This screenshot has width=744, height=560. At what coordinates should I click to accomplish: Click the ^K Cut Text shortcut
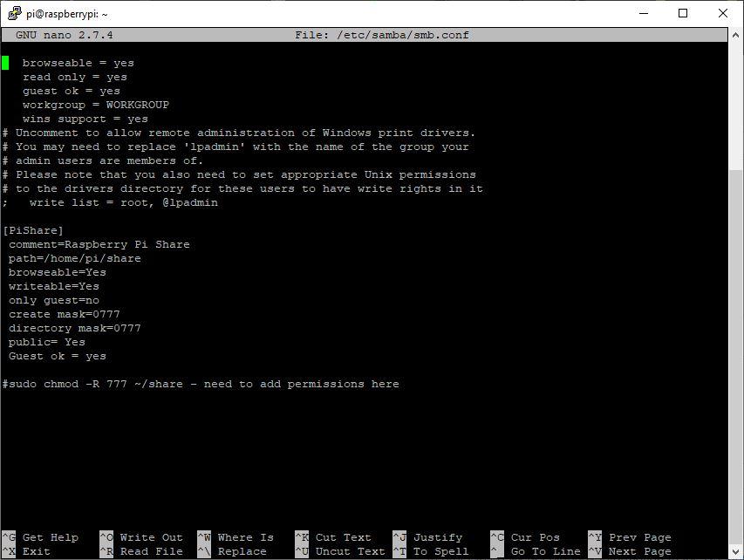point(333,537)
